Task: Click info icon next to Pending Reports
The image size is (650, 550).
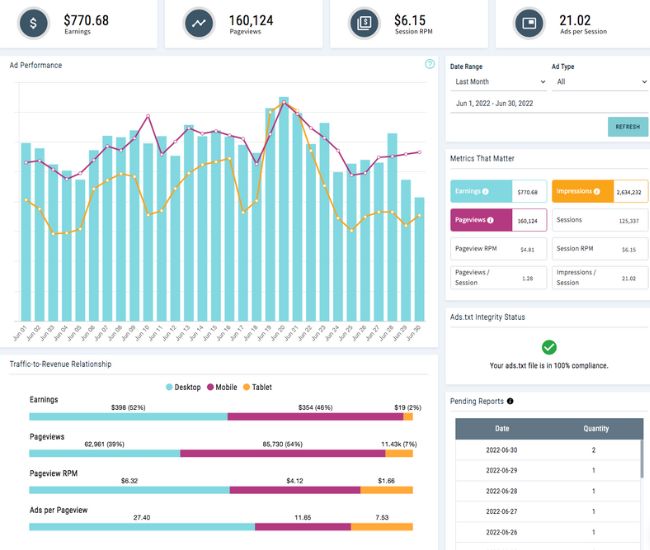Action: (511, 401)
